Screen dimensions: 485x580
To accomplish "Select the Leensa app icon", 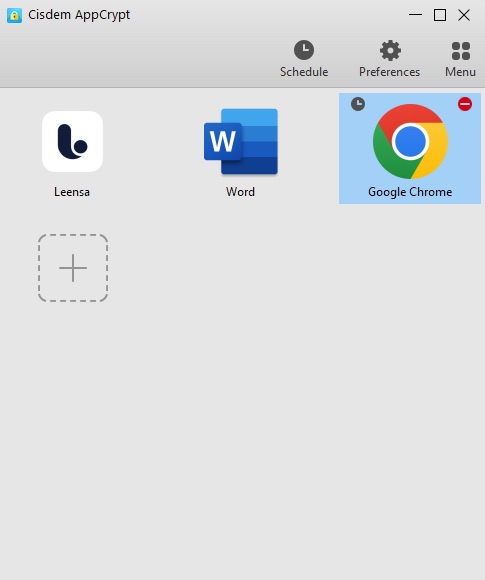I will coord(73,141).
